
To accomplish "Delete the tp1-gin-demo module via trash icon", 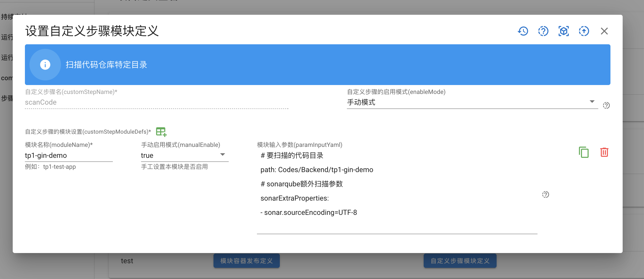I will click(604, 152).
